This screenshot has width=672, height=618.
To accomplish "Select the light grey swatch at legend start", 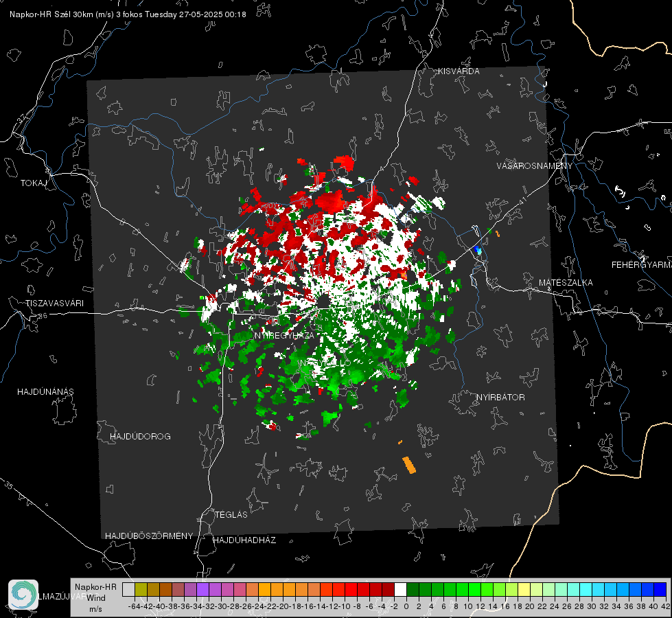I will click(x=128, y=589).
